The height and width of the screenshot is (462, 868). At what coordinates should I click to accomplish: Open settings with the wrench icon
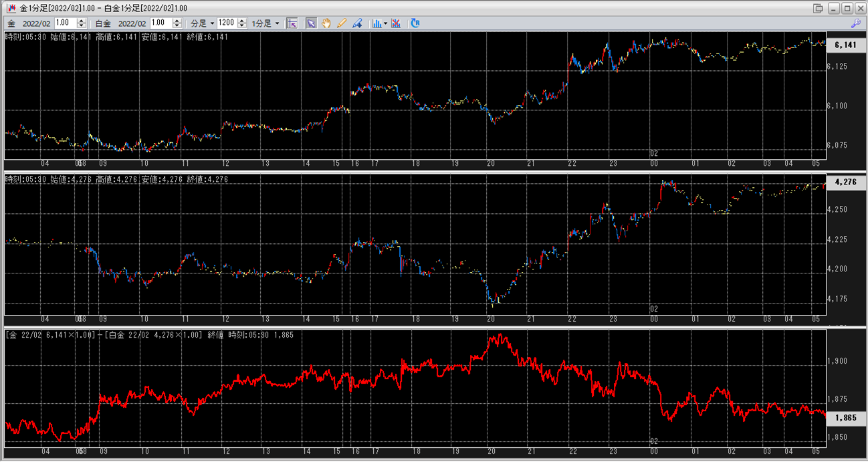click(x=855, y=23)
